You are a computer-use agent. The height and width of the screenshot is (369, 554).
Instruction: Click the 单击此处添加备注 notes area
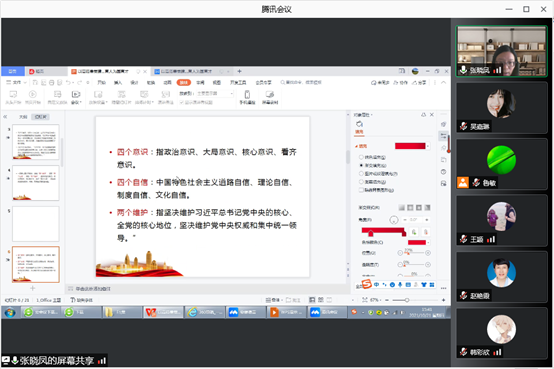pyautogui.click(x=93, y=289)
